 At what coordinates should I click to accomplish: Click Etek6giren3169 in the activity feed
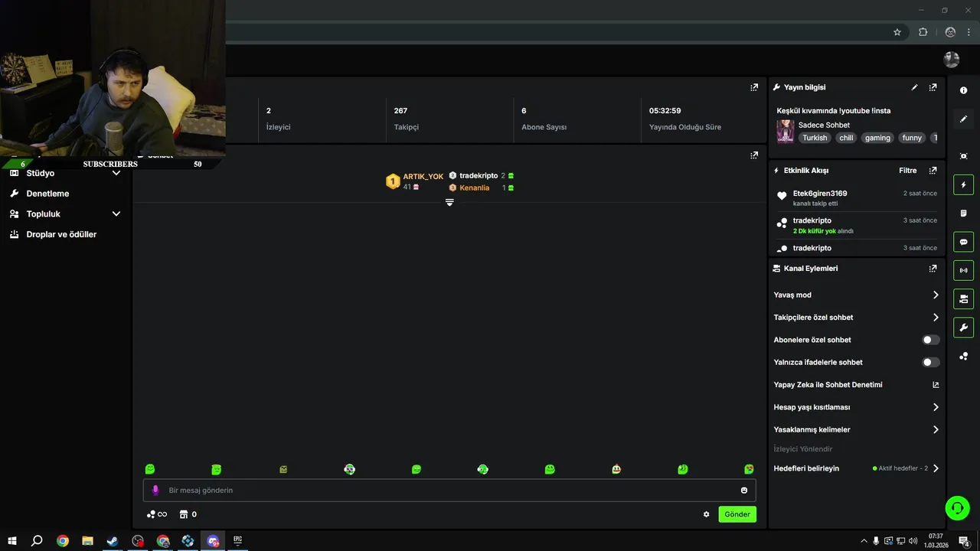pyautogui.click(x=820, y=194)
